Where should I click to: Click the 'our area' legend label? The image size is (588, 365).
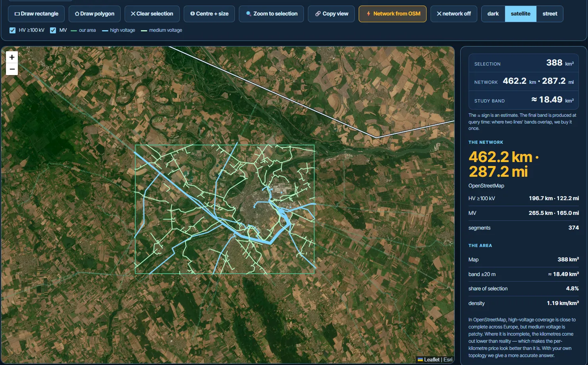[x=87, y=30]
